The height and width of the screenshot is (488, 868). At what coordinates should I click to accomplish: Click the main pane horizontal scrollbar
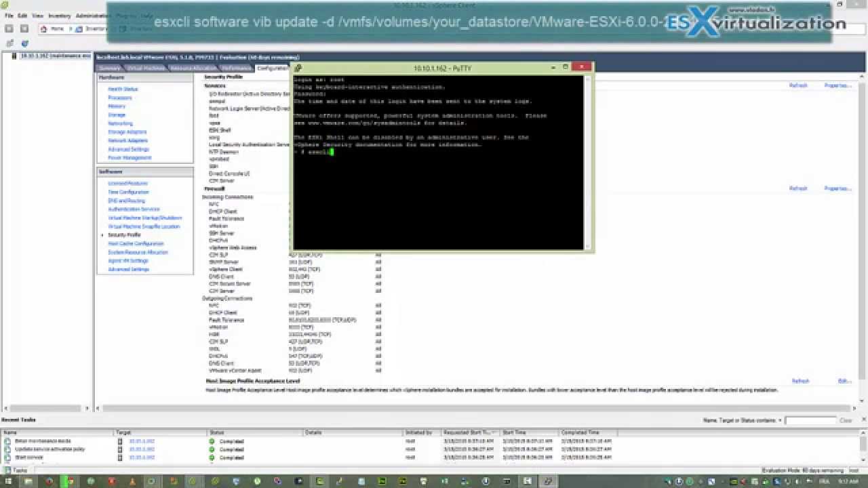tap(475, 408)
